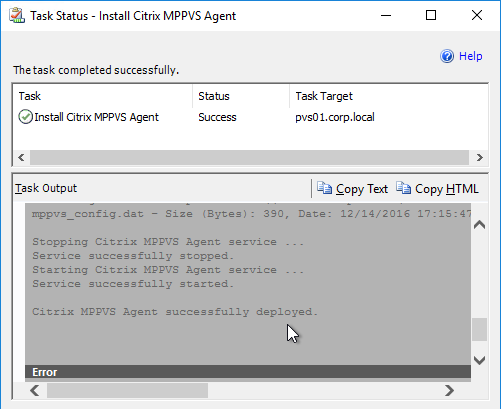Click the pvs01.corp.local task target cell
Image resolution: width=501 pixels, height=409 pixels.
335,117
